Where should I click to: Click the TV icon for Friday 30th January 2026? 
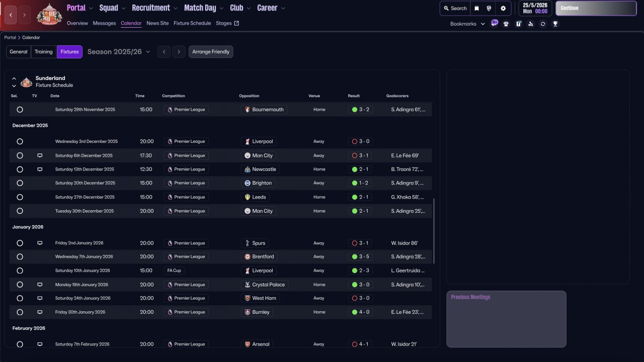pyautogui.click(x=40, y=312)
